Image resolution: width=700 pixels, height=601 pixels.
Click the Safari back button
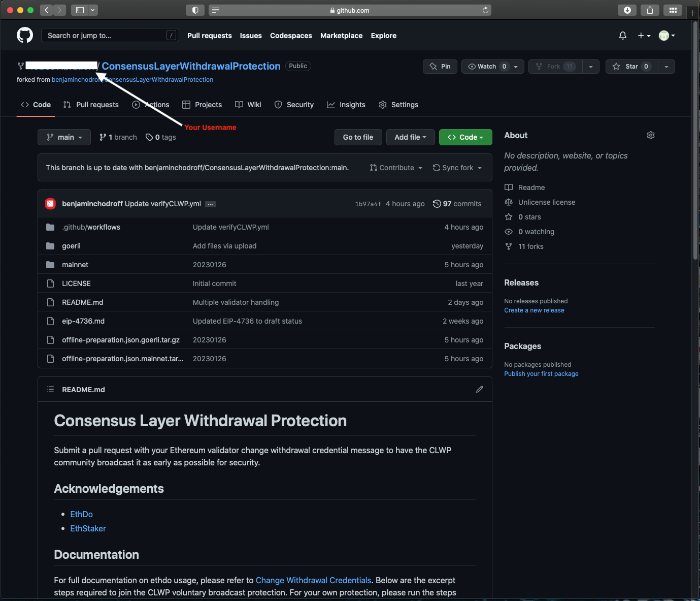46,10
